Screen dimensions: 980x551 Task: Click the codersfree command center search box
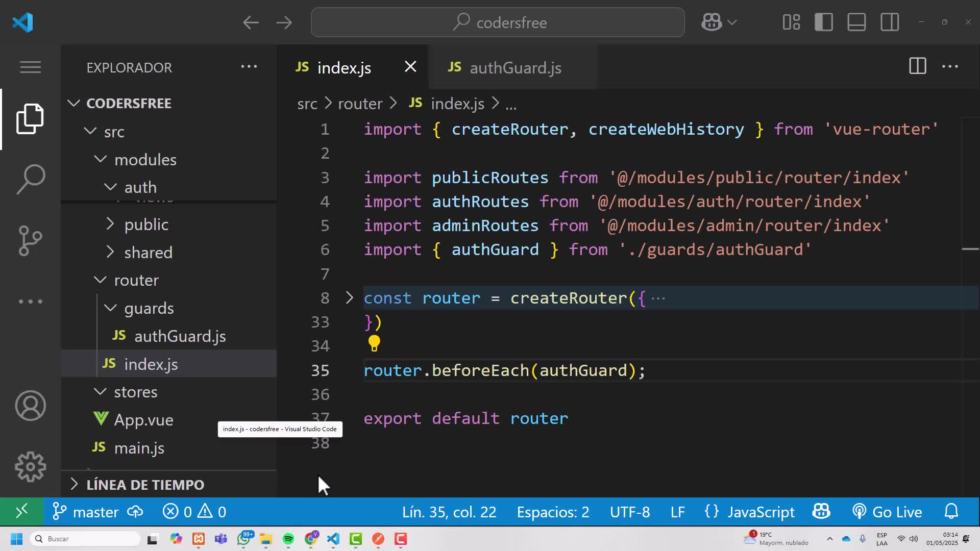point(498,22)
